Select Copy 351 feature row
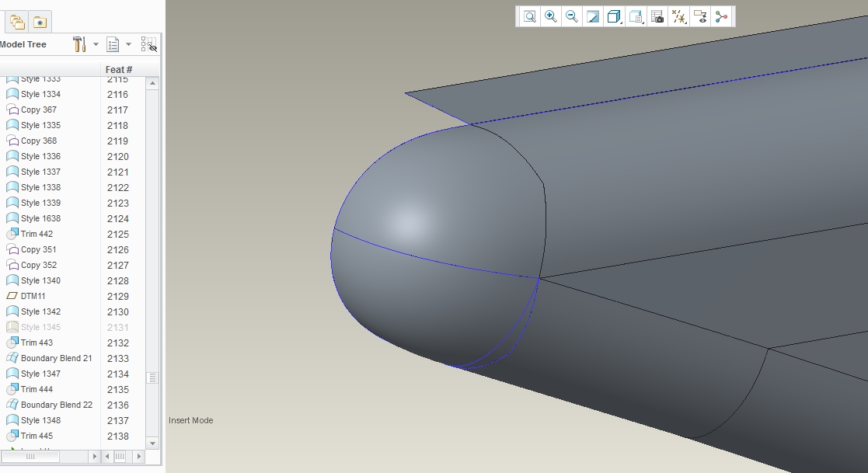Screen dimensions: 868x473 click(38, 249)
